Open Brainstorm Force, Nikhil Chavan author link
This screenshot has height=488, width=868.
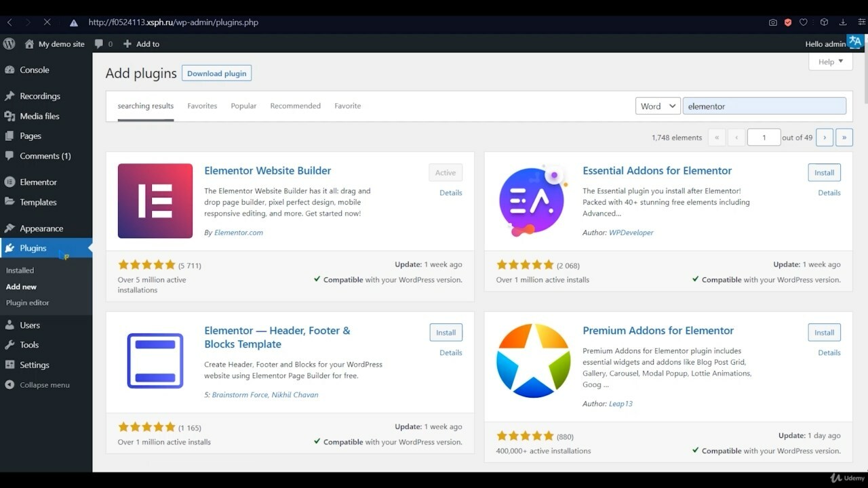265,395
